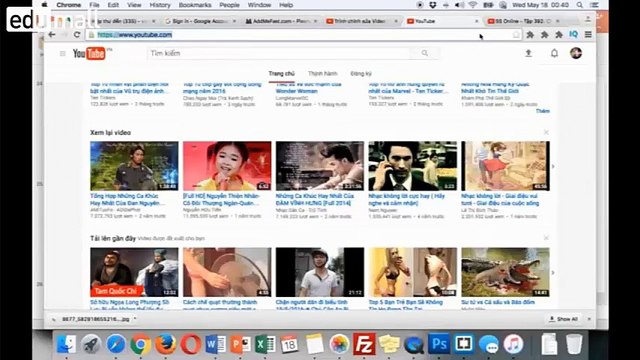Switch to the AddMeFast.com tab
This screenshot has width=640, height=360.
pos(280,21)
